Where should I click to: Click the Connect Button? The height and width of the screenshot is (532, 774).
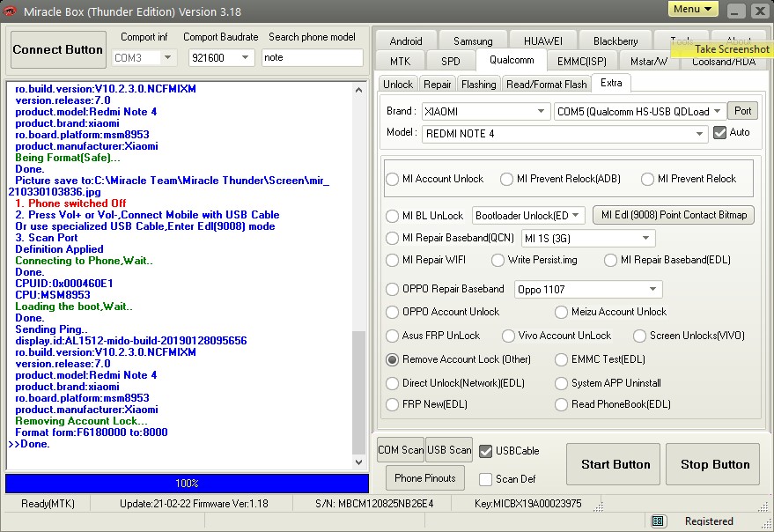[58, 49]
